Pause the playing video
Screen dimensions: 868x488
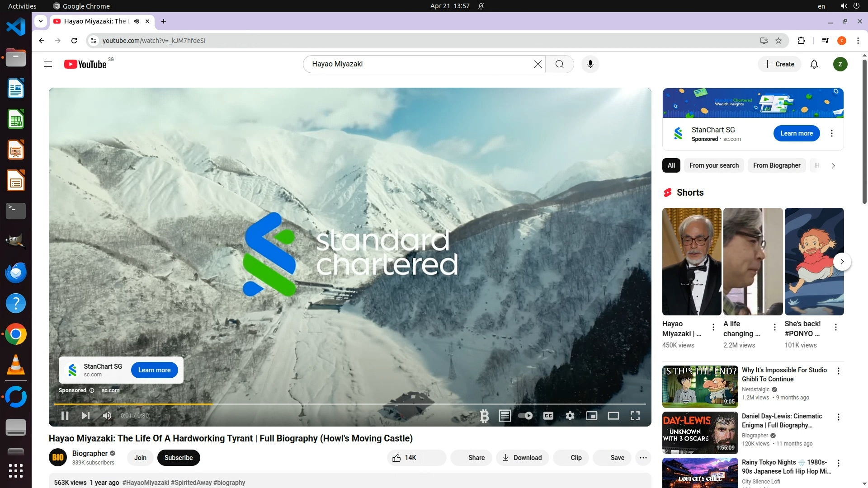pos(65,416)
